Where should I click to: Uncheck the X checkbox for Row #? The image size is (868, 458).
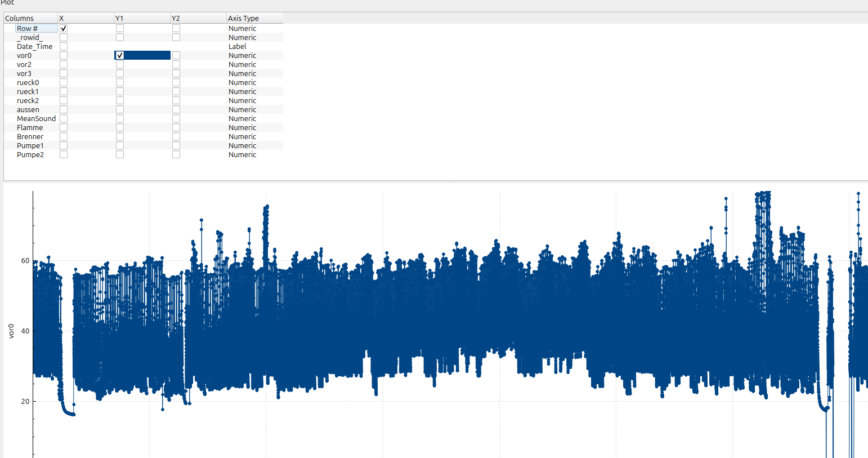click(64, 28)
